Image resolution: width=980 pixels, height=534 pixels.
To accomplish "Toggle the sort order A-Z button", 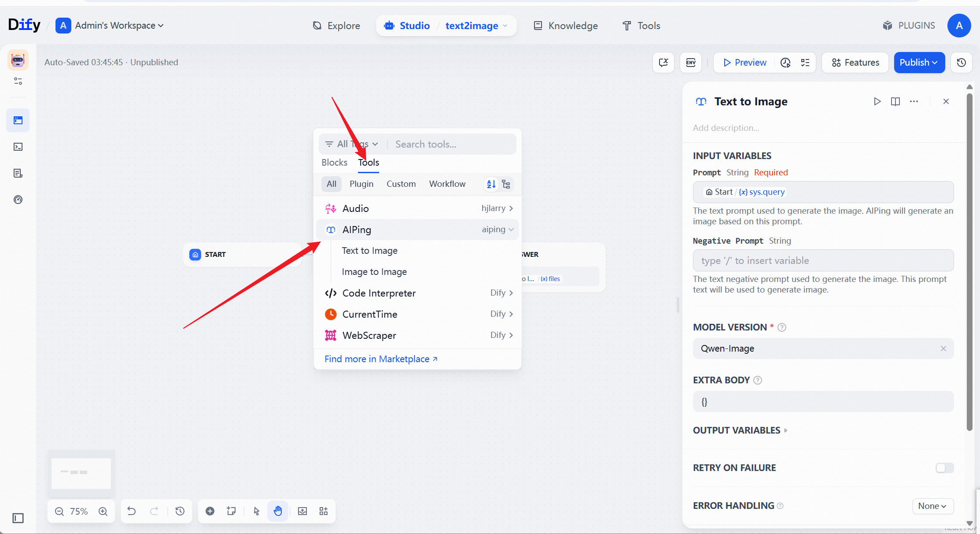I will [x=491, y=184].
